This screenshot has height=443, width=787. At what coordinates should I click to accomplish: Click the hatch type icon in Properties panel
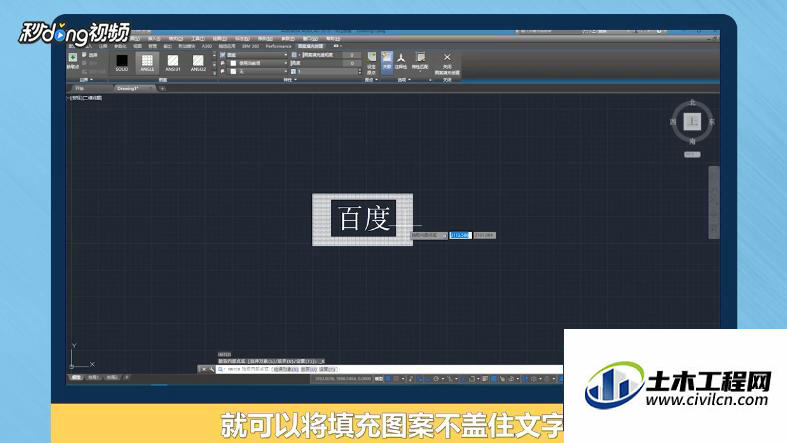[222, 55]
